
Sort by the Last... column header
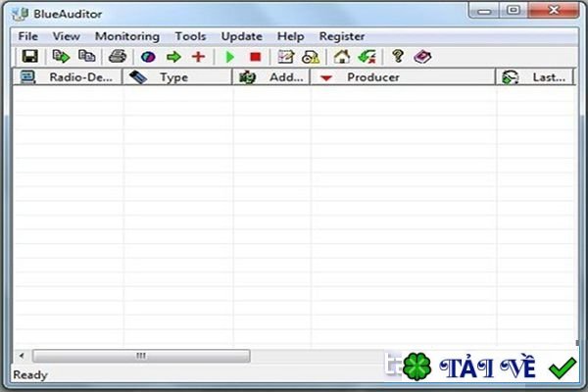coord(535,76)
